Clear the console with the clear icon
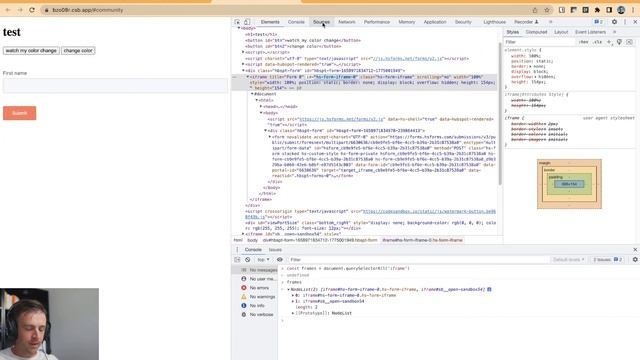 coord(247,260)
